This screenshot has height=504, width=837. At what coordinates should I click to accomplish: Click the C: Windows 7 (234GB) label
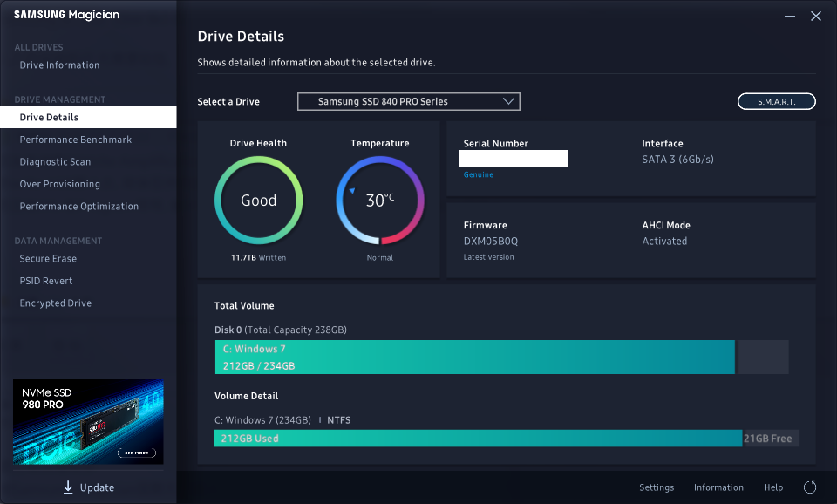click(262, 420)
